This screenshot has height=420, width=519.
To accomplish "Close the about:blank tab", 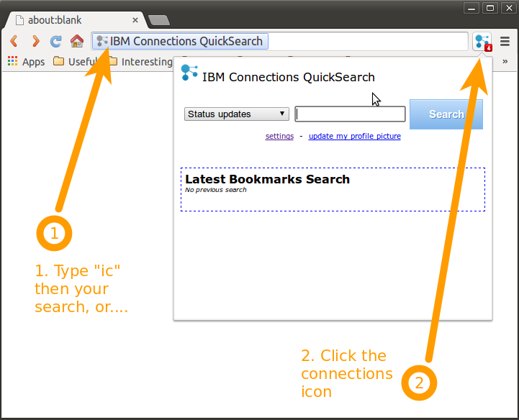I will [x=135, y=20].
